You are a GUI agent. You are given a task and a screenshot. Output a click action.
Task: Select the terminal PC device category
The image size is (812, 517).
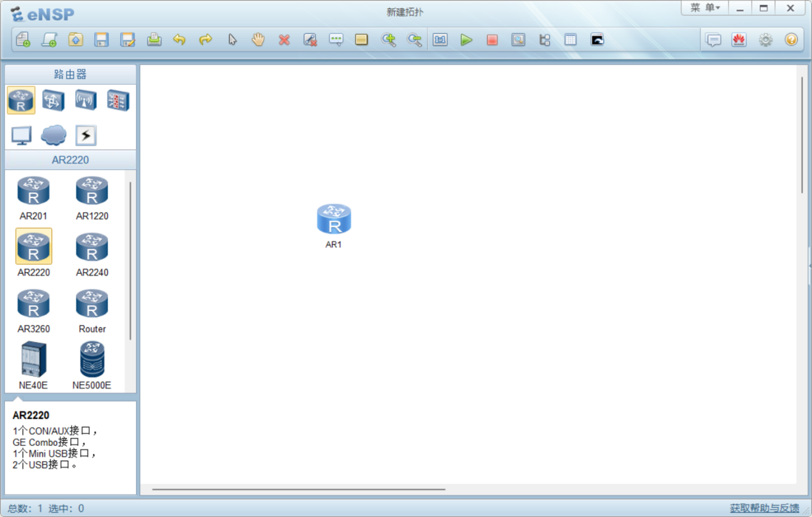[21, 135]
